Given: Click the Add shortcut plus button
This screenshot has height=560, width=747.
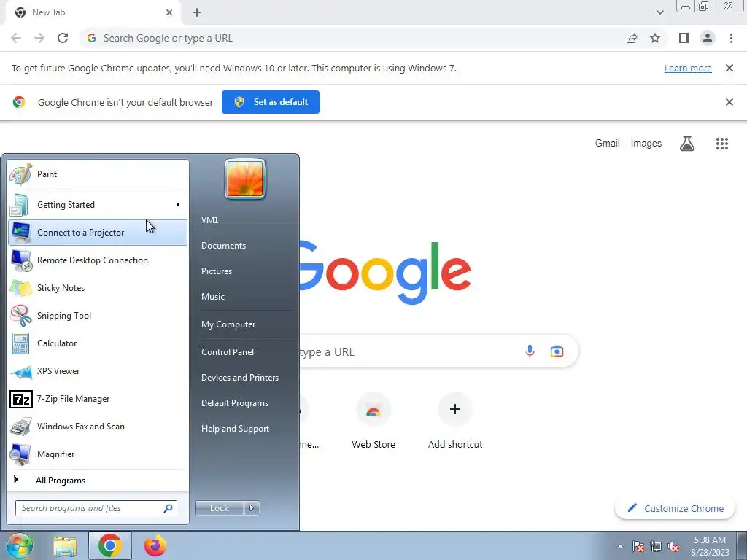Looking at the screenshot, I should pyautogui.click(x=455, y=409).
